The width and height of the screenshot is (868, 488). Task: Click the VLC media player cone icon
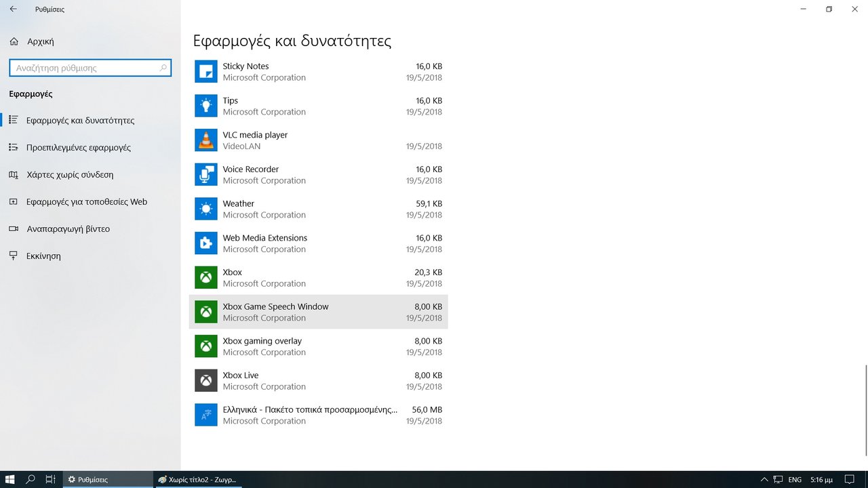coord(205,140)
